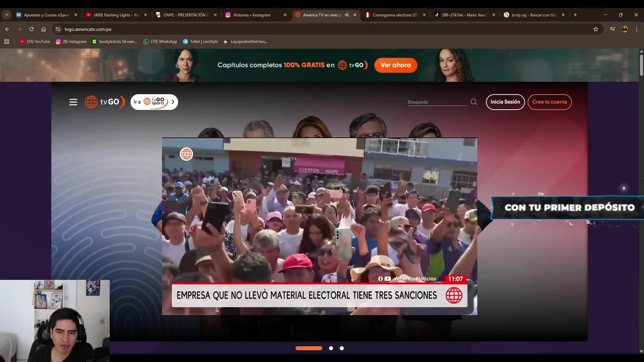Open a new browser tab
The width and height of the screenshot is (644, 362).
tap(575, 15)
